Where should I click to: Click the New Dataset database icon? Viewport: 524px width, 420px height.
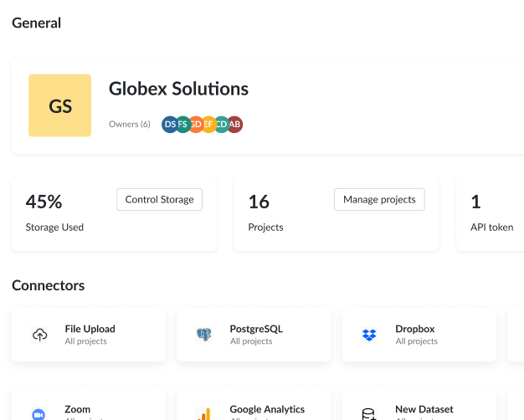tap(369, 413)
